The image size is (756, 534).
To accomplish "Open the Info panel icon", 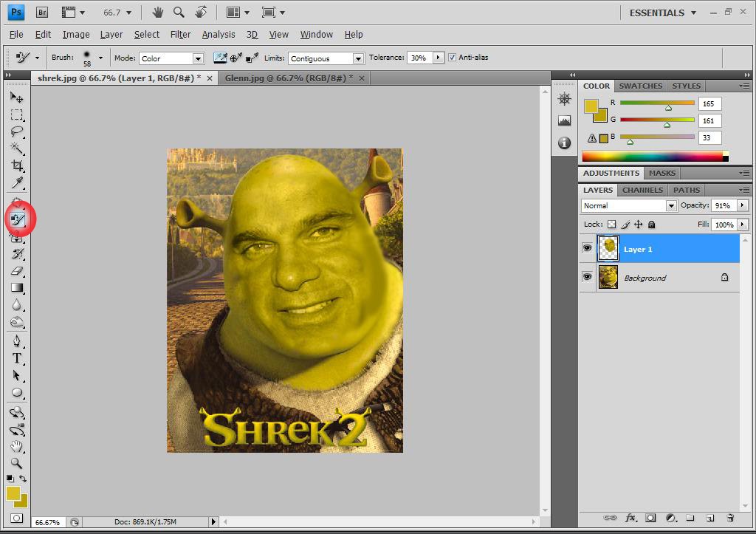I will (564, 143).
